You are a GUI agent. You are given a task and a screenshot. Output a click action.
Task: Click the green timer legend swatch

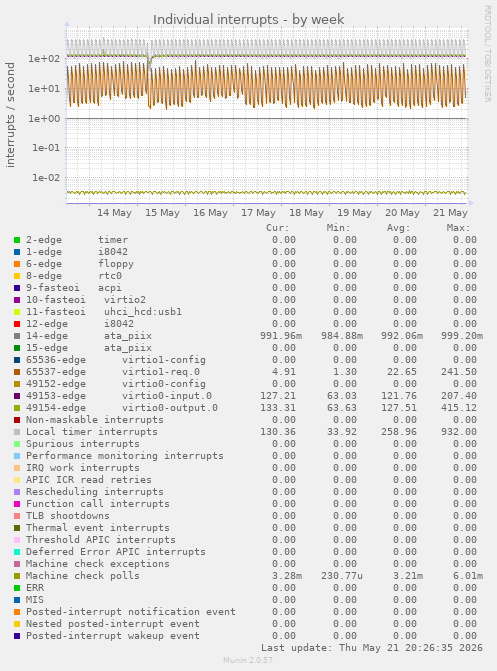[x=17, y=240]
